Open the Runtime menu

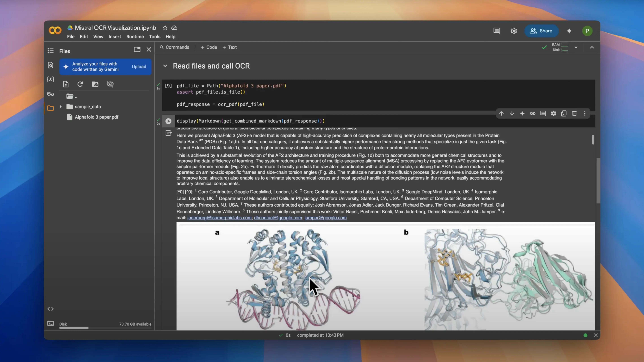pyautogui.click(x=135, y=36)
